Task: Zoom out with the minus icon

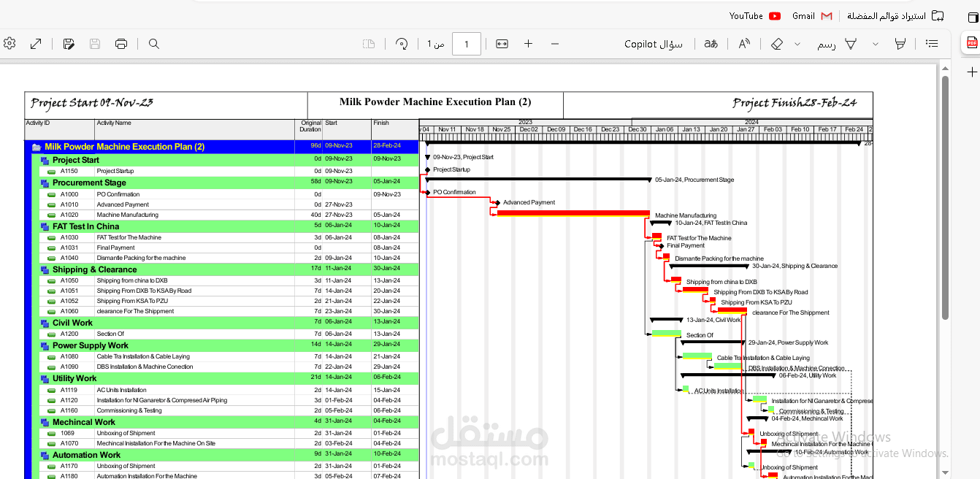Action: (555, 44)
